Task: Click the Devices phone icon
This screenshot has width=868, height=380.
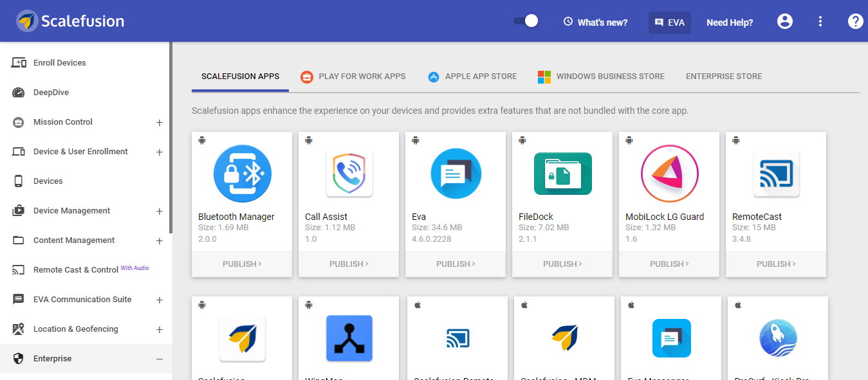Action: (x=19, y=181)
